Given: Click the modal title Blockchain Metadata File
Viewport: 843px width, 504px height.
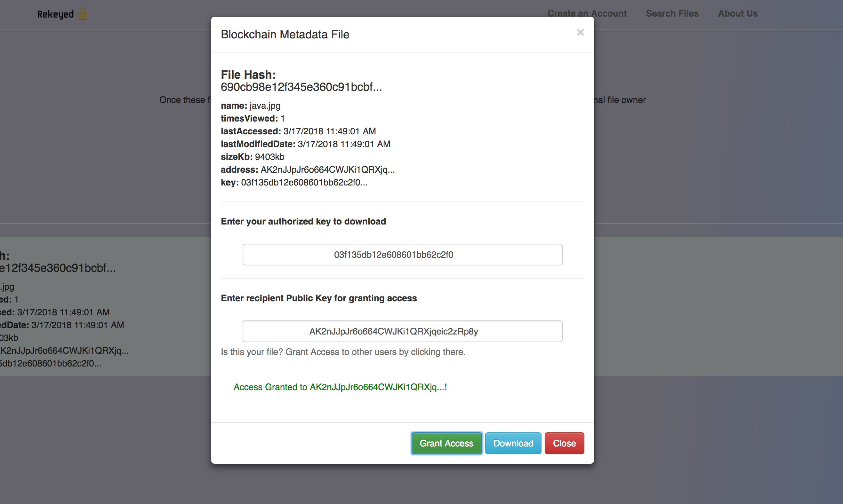Looking at the screenshot, I should (285, 34).
